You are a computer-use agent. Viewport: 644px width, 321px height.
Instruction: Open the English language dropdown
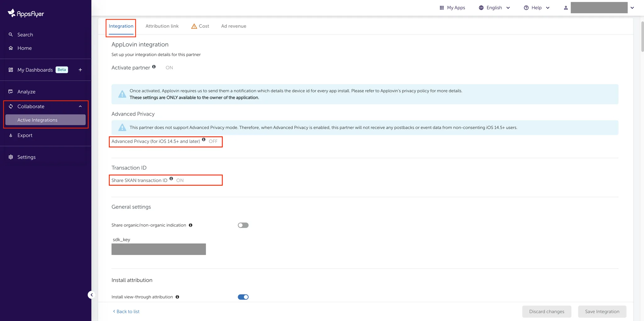(494, 8)
